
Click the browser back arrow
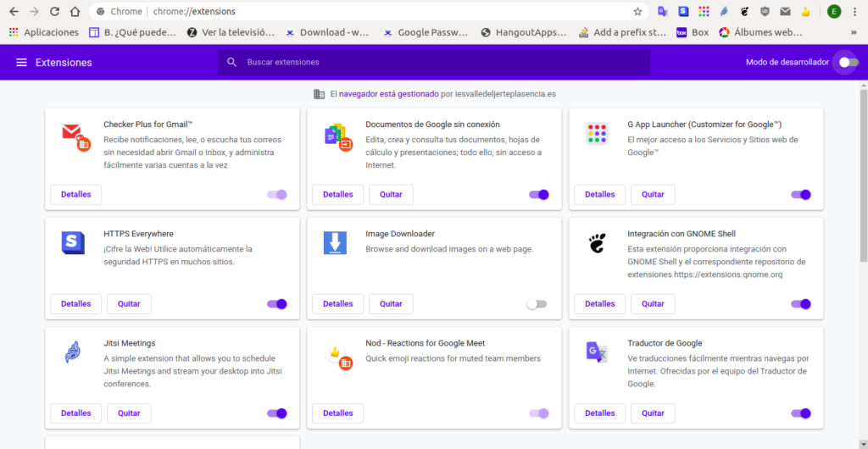pos(14,12)
